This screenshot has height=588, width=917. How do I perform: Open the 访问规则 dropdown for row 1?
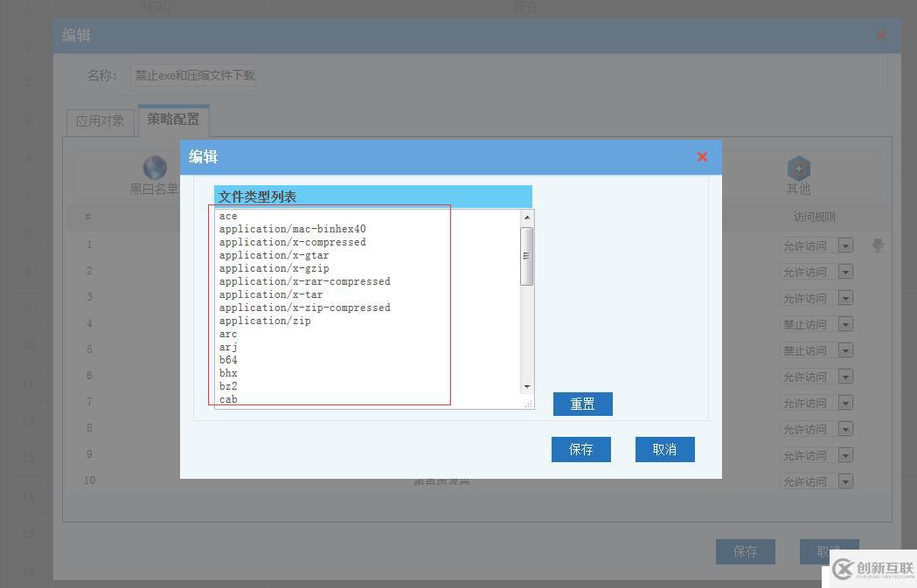click(844, 246)
